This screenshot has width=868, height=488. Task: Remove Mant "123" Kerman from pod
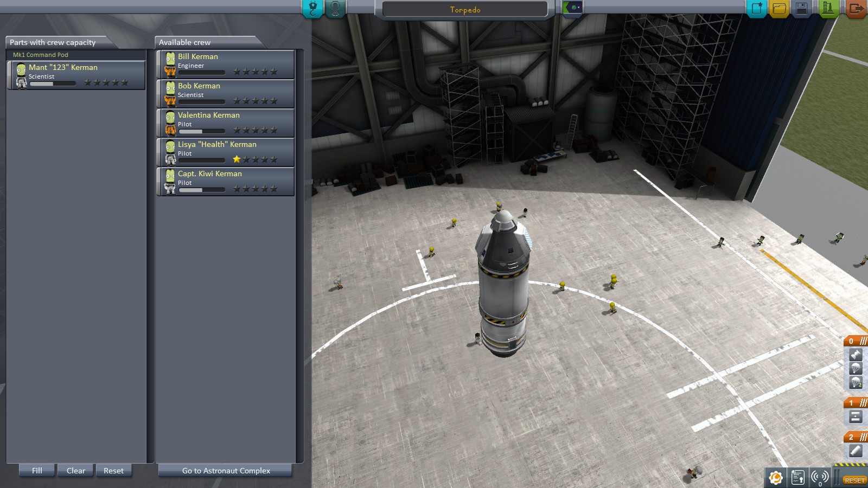coord(76,75)
